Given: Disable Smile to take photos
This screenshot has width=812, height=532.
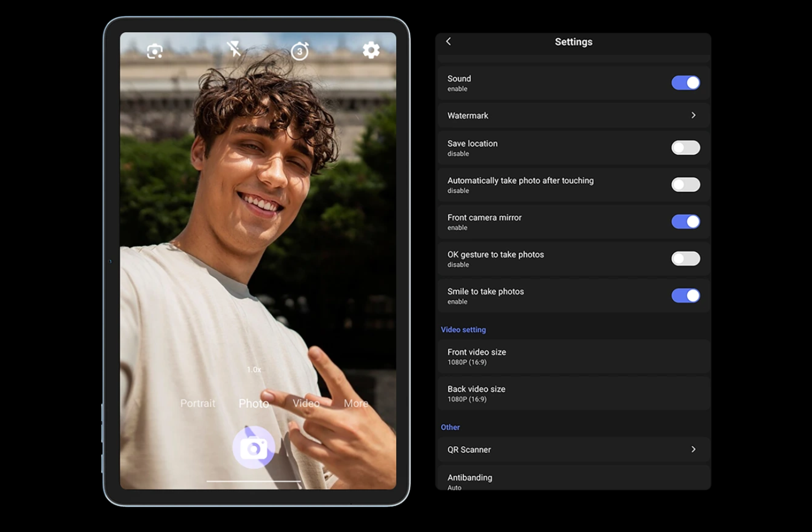Looking at the screenshot, I should (x=685, y=296).
